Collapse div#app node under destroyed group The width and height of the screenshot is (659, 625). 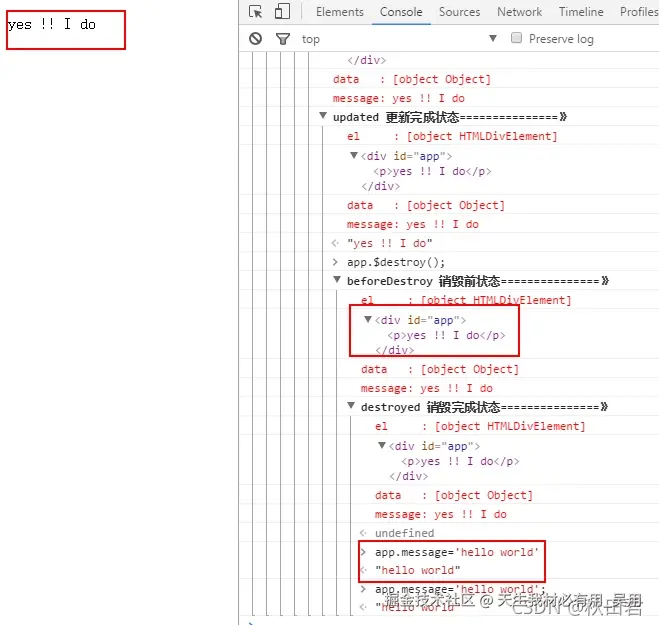pyautogui.click(x=382, y=445)
